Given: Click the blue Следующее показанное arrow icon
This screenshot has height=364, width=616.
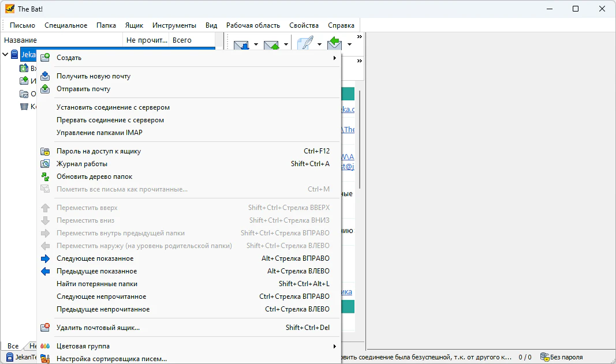Looking at the screenshot, I should pyautogui.click(x=45, y=258).
